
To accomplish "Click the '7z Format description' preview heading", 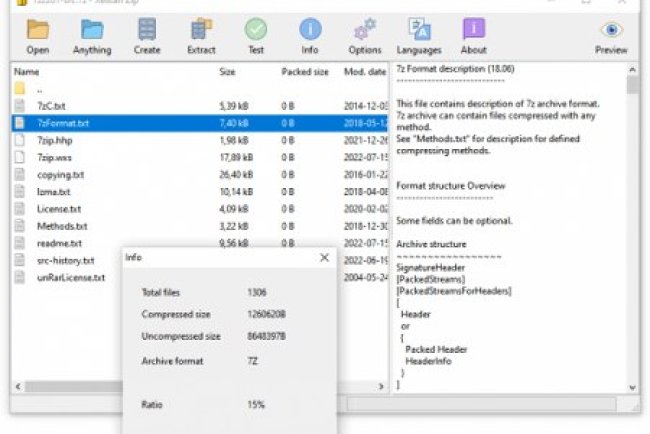I will pos(455,69).
